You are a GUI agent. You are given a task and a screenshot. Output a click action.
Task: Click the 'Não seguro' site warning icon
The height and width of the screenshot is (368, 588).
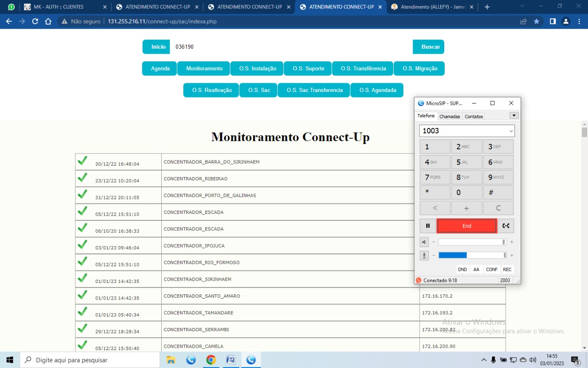point(64,22)
